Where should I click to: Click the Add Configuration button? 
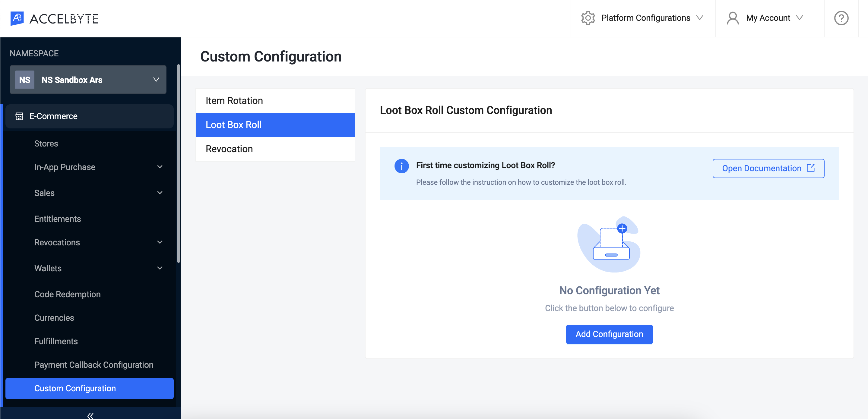(x=609, y=334)
